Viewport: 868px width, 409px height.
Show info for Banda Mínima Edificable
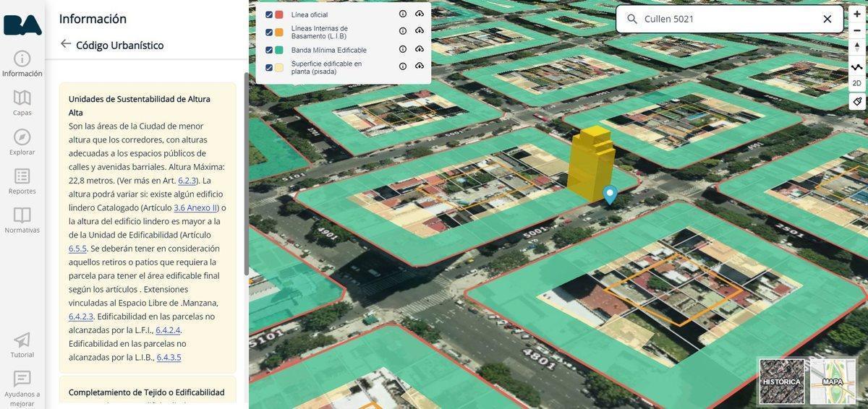(403, 49)
